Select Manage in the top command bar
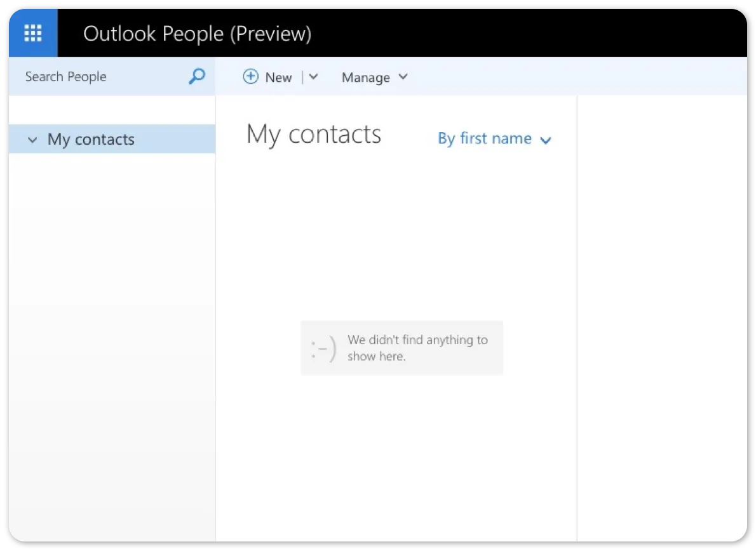This screenshot has height=551, width=756. point(366,77)
